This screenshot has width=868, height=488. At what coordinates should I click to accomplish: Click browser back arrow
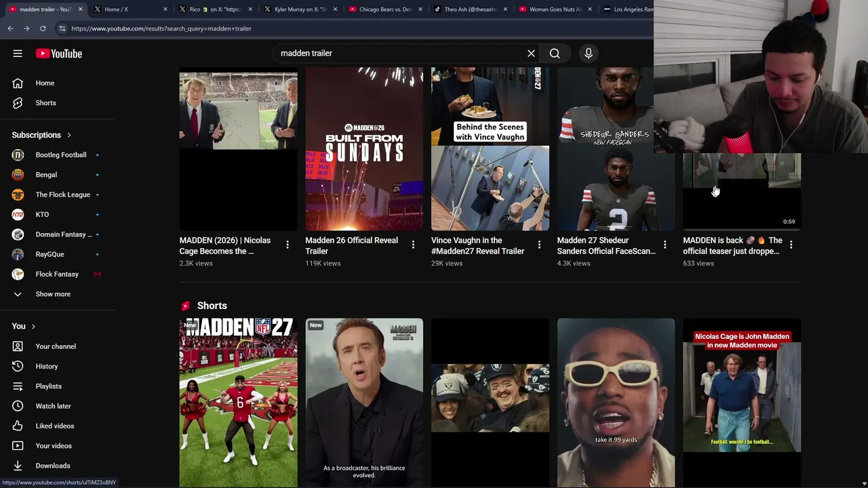coord(10,28)
